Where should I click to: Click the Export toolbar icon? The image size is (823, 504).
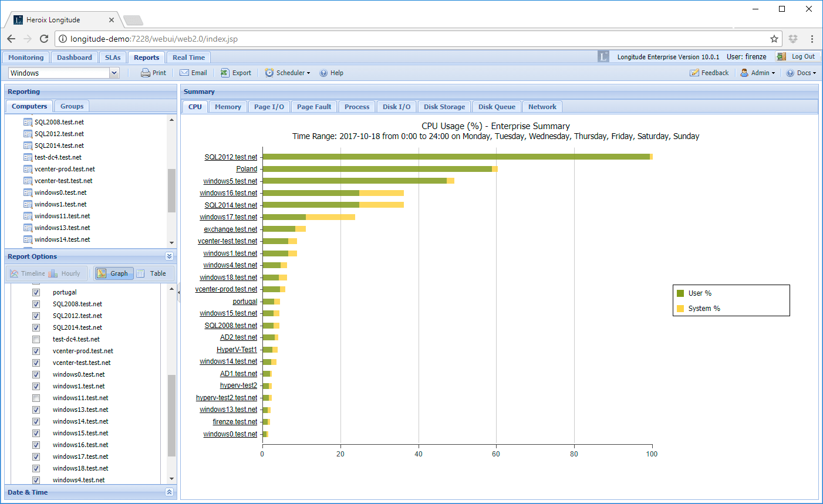pos(225,73)
